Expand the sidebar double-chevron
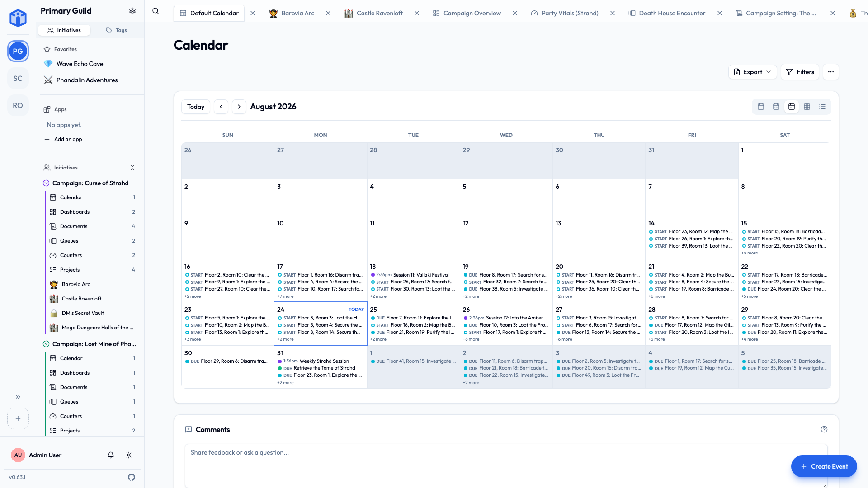This screenshot has width=868, height=488. [18, 397]
